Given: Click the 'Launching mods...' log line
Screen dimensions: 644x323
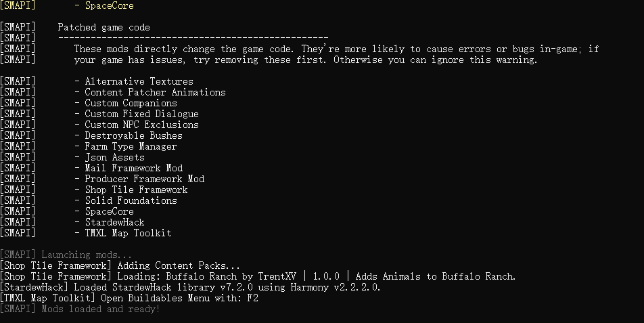Looking at the screenshot, I should point(66,255).
